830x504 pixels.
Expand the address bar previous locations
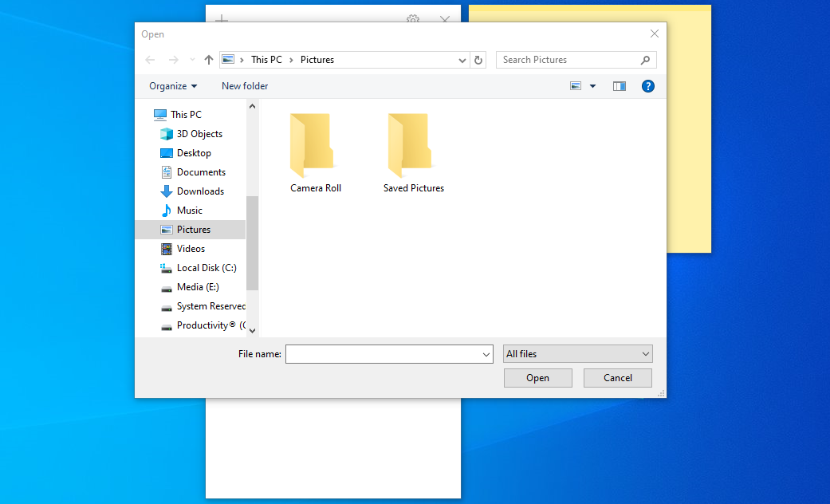click(x=462, y=60)
